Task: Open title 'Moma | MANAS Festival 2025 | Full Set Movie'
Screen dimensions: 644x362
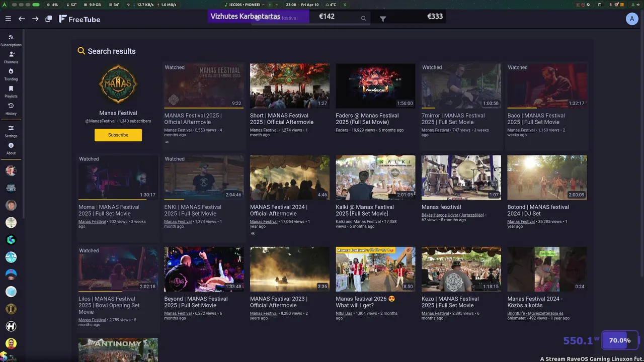Action: pos(109,210)
